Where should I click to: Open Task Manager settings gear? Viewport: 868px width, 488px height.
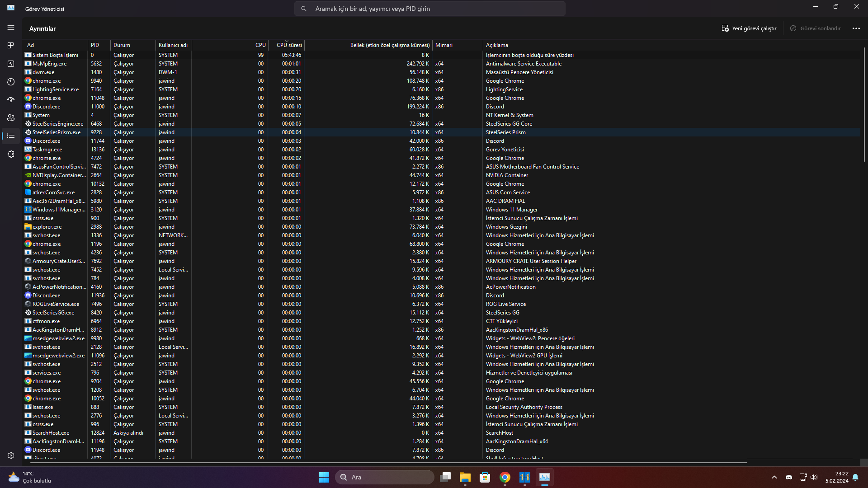click(11, 456)
